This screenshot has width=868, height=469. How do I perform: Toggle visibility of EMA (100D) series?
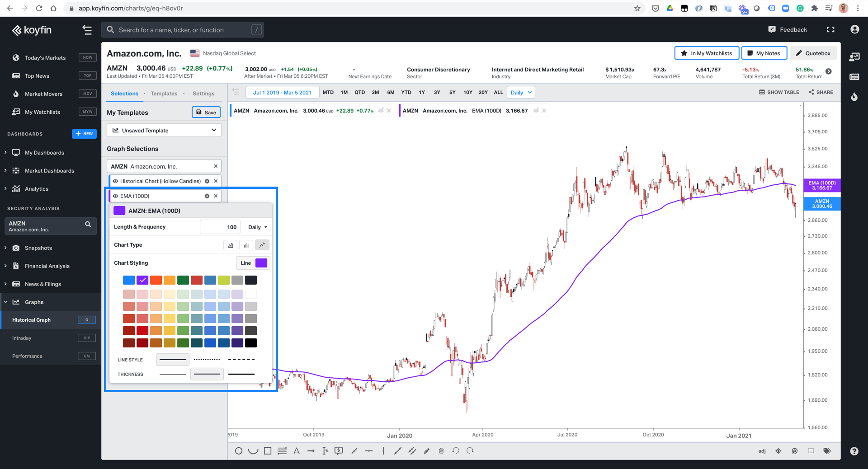(115, 196)
